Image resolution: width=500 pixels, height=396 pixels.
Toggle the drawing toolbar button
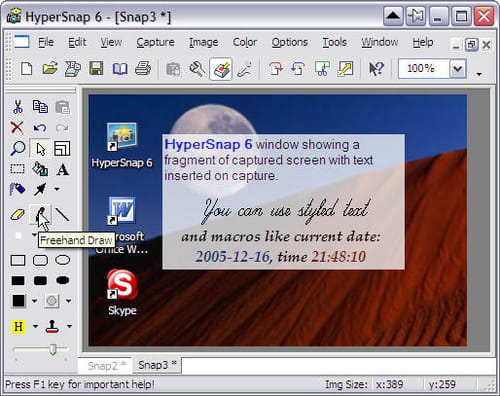click(221, 69)
